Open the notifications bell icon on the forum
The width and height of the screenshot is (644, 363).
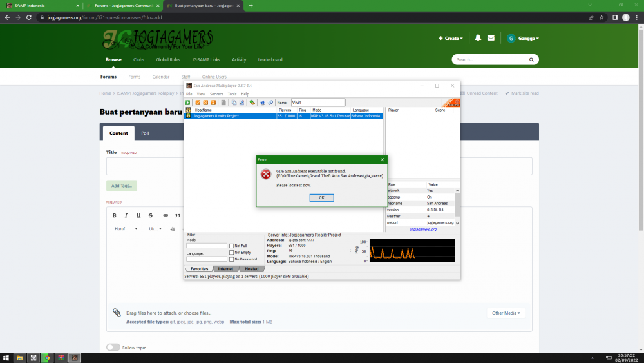click(x=478, y=38)
